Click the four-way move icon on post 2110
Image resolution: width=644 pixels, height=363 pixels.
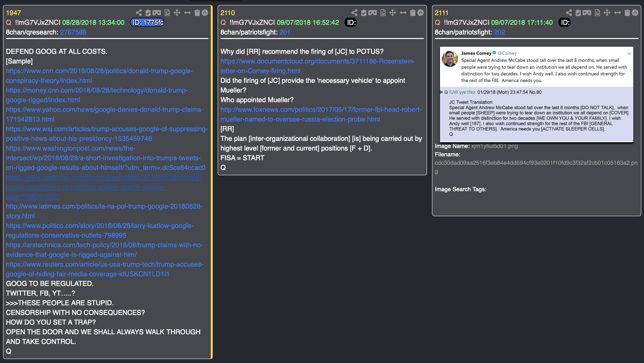393,13
